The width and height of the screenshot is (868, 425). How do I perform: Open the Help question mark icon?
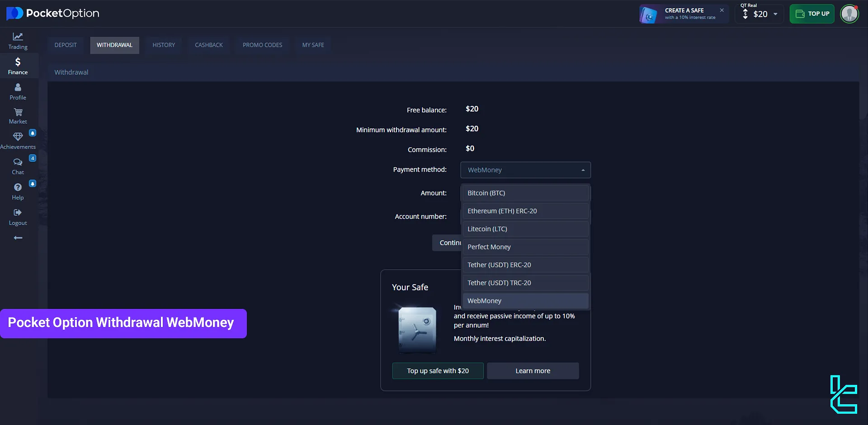pos(18,187)
